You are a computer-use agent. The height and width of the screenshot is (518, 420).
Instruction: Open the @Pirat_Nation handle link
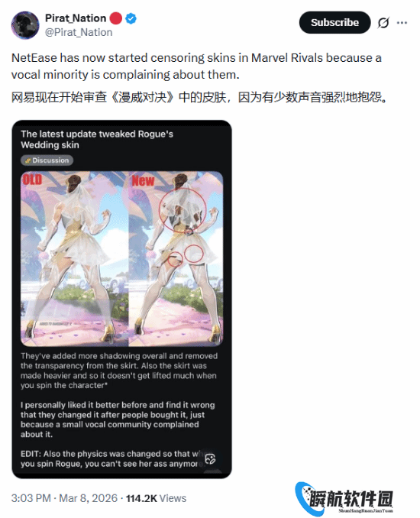[x=79, y=32]
